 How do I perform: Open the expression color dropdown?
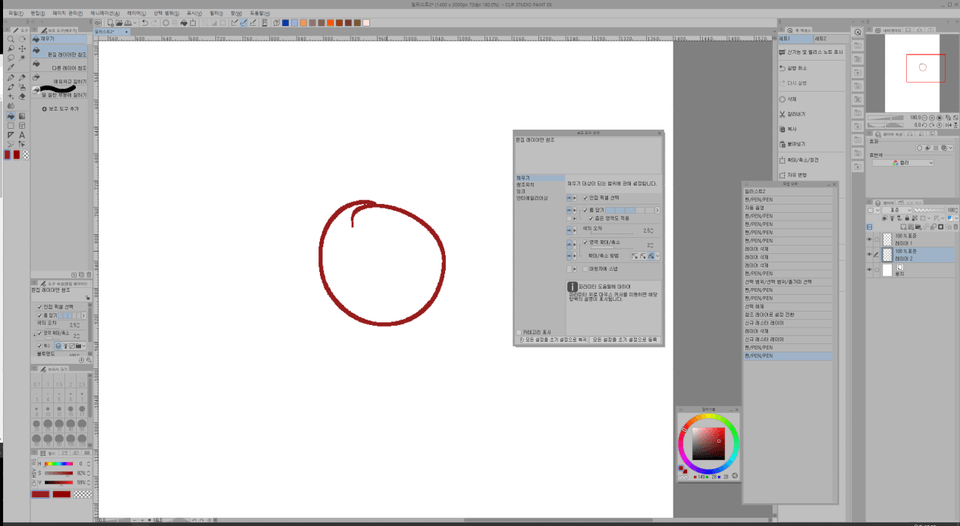pos(904,163)
